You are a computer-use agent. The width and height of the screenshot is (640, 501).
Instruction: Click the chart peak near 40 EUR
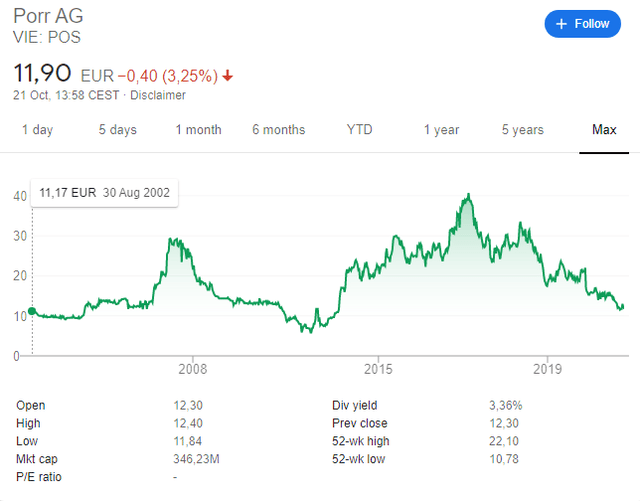[x=469, y=195]
